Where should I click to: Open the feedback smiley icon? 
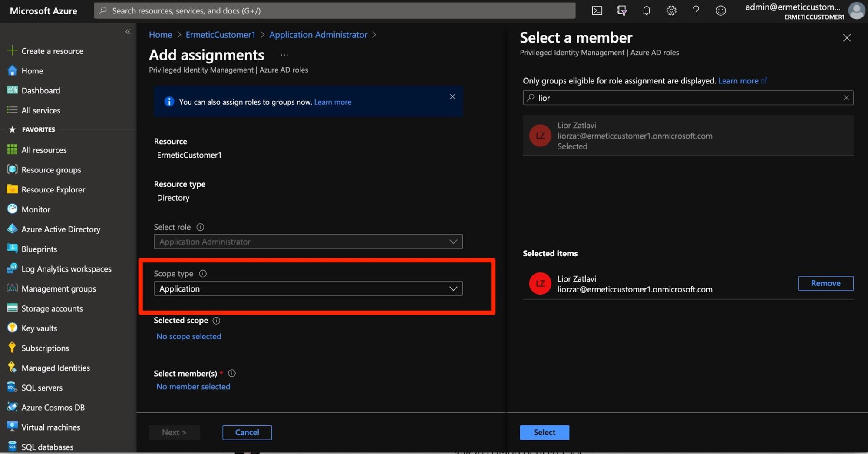[x=721, y=10]
